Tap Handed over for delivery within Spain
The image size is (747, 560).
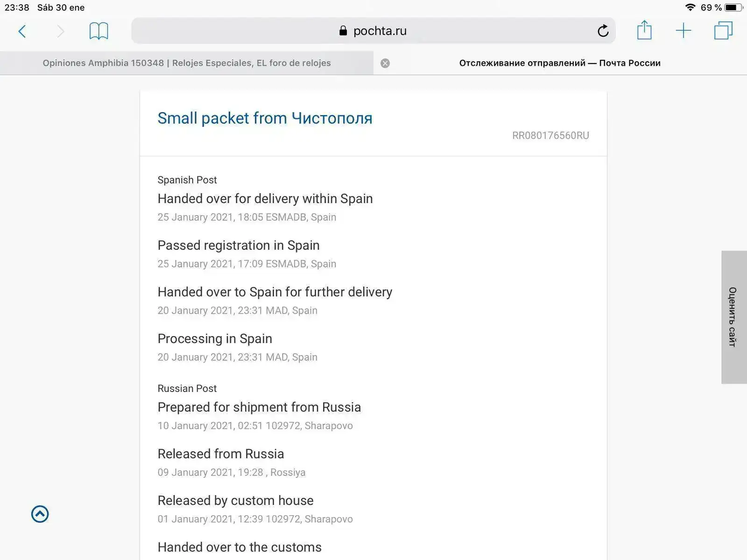click(265, 199)
